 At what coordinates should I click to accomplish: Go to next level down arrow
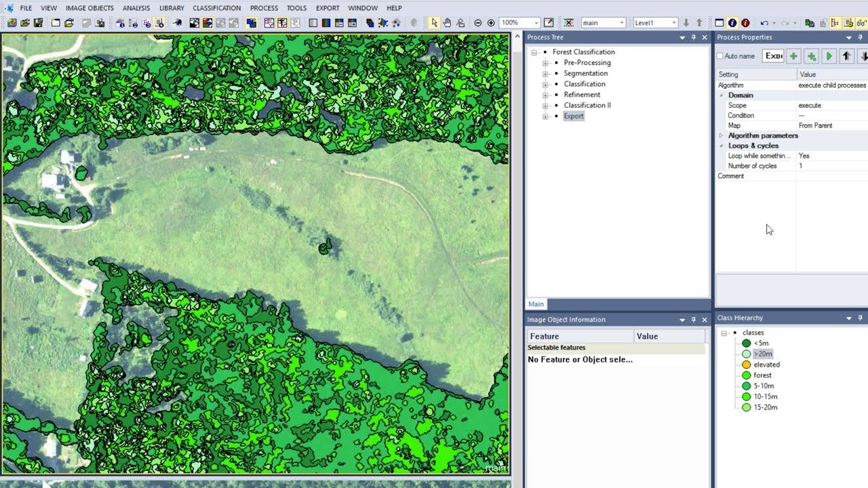(x=686, y=23)
